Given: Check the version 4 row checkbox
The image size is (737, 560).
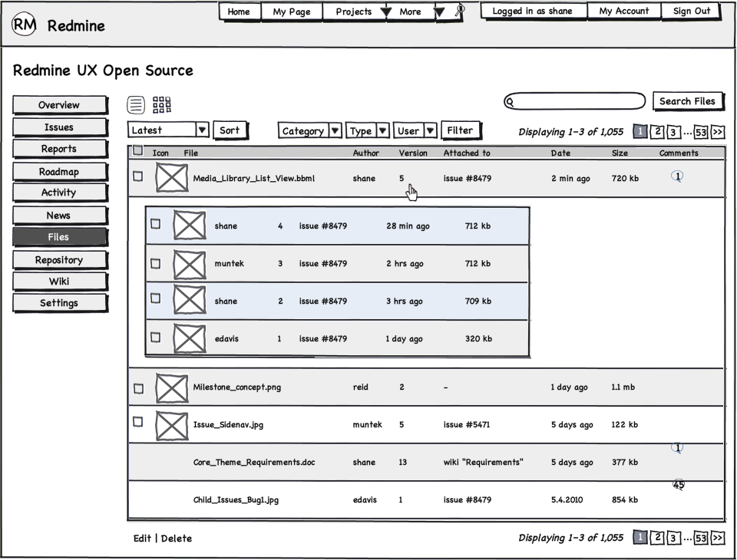Looking at the screenshot, I should [x=156, y=224].
